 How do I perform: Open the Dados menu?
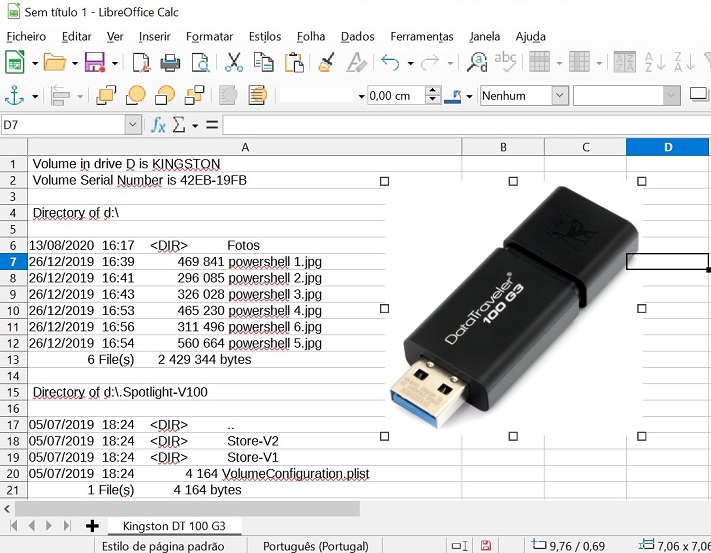[357, 37]
